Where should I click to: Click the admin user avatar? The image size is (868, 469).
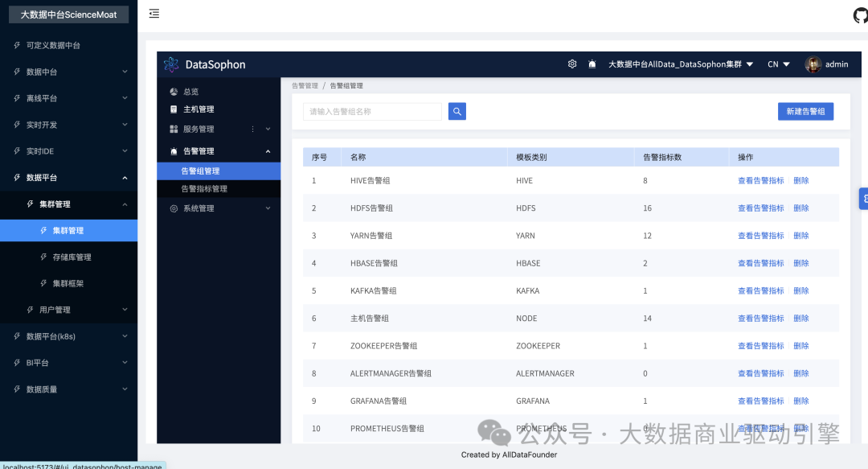coord(813,64)
